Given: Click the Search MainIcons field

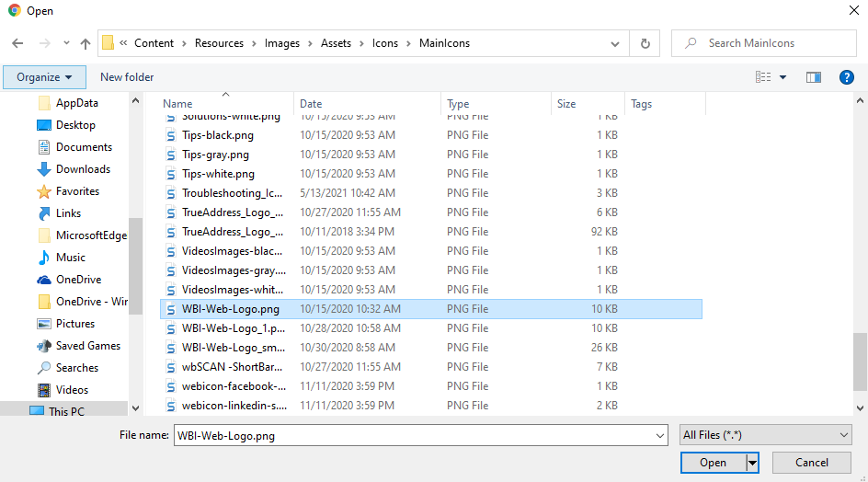Looking at the screenshot, I should [764, 43].
